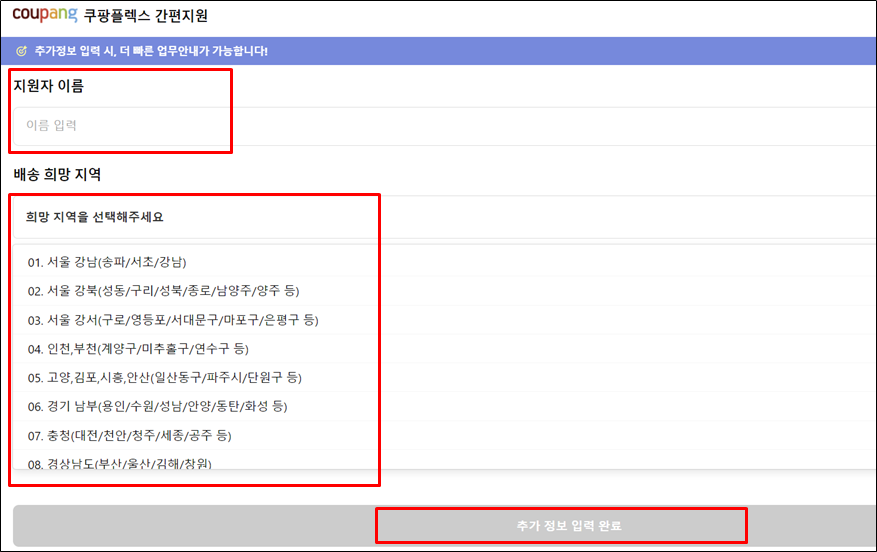Open the 희망 지역을 선택해주세요 dropdown
The height and width of the screenshot is (552, 877).
445,217
